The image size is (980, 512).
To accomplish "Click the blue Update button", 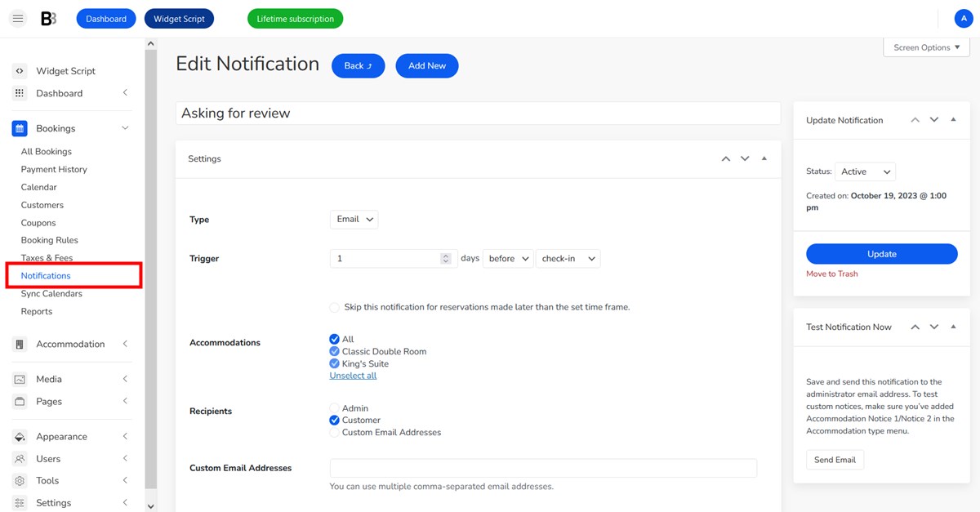I will [x=881, y=254].
